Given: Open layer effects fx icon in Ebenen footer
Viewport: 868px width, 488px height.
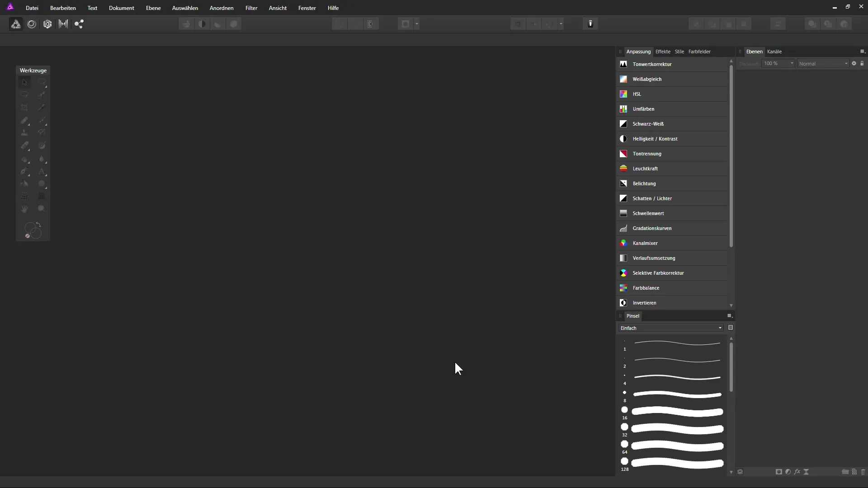Looking at the screenshot, I should coord(797,472).
